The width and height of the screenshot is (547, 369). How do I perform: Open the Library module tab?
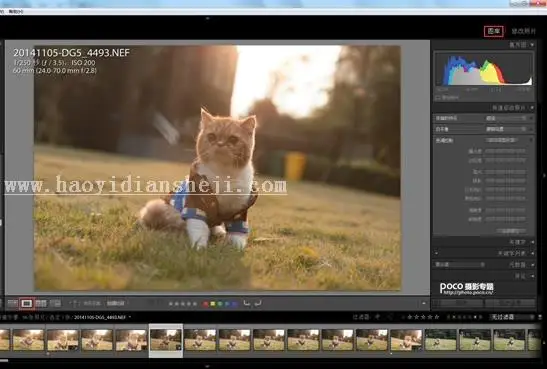(x=494, y=31)
